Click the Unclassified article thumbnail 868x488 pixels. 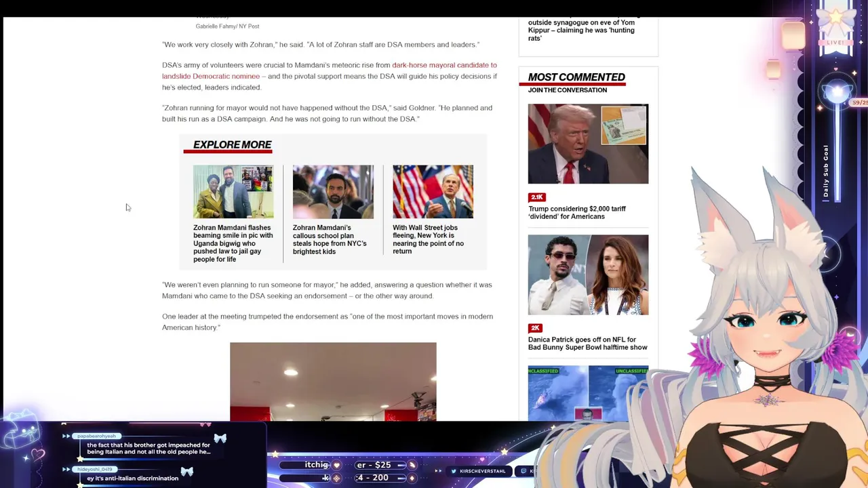point(588,393)
